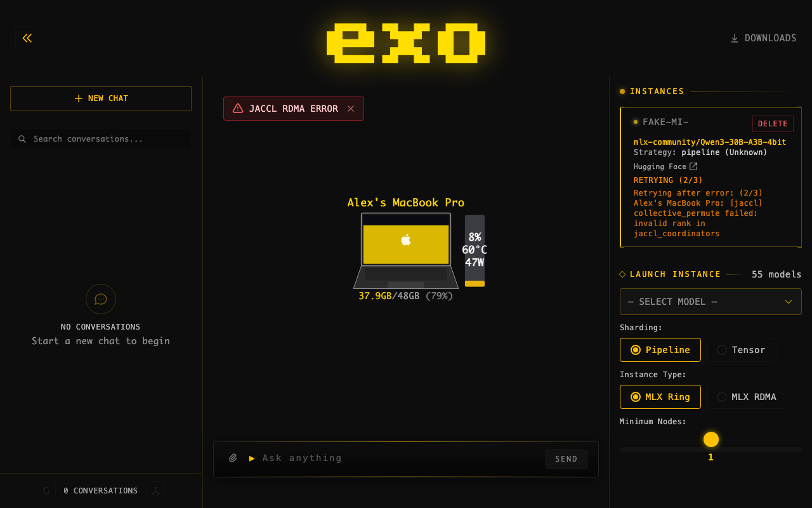
Task: Dismiss the JACCL RDMA ERROR banner
Action: coord(351,109)
